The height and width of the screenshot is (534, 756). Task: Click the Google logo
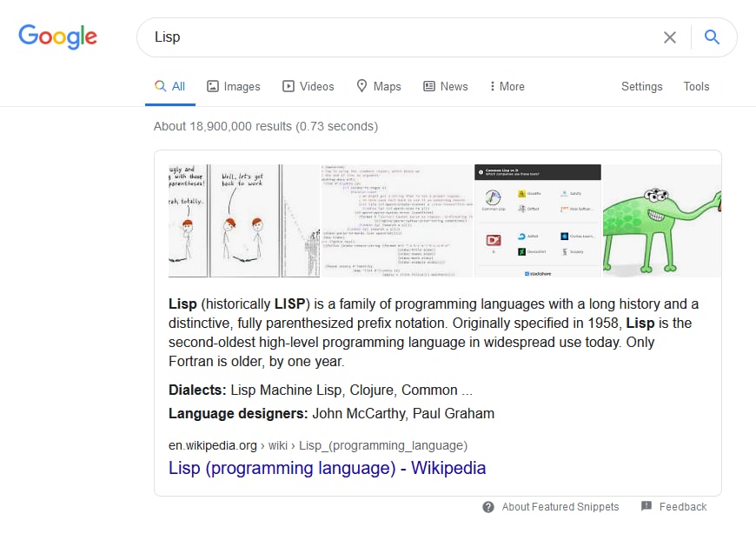click(58, 37)
